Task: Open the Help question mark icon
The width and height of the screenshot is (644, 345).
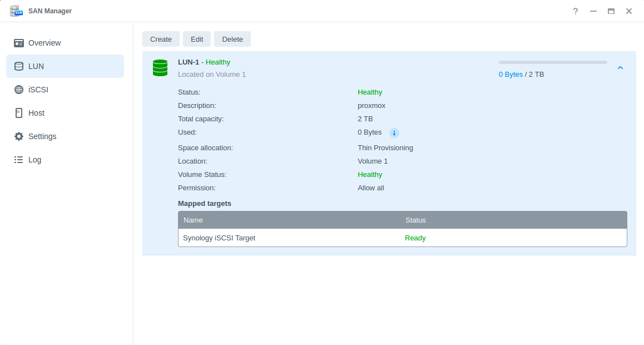Action: (x=576, y=11)
